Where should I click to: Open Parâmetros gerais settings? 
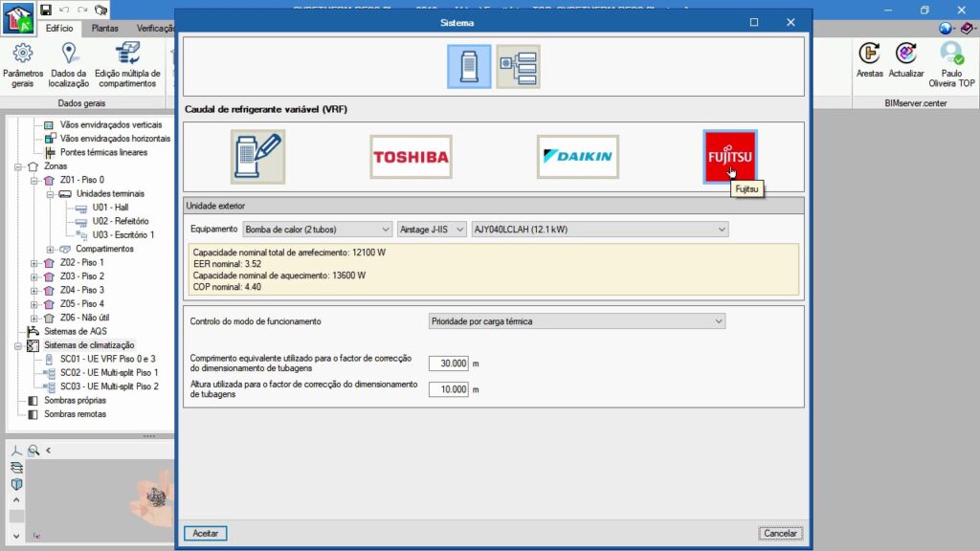point(23,65)
